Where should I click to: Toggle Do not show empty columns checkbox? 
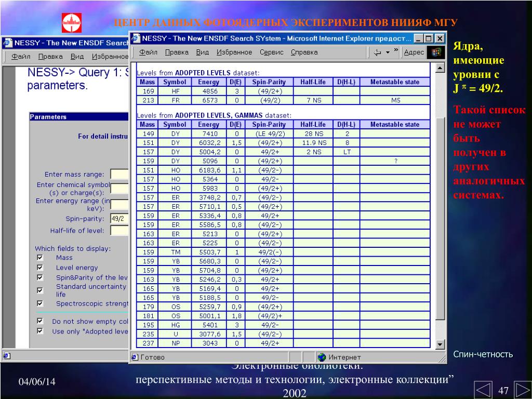(x=40, y=321)
